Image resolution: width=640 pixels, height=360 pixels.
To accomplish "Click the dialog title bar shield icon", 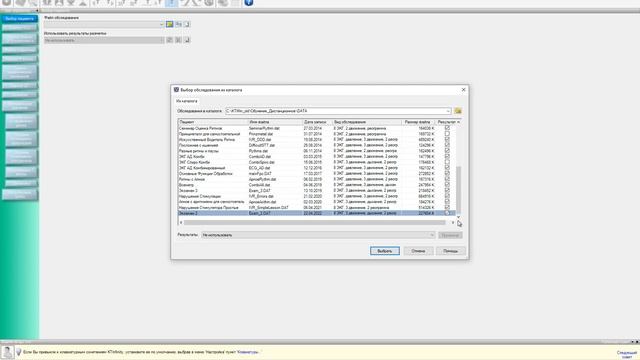I will coord(176,90).
